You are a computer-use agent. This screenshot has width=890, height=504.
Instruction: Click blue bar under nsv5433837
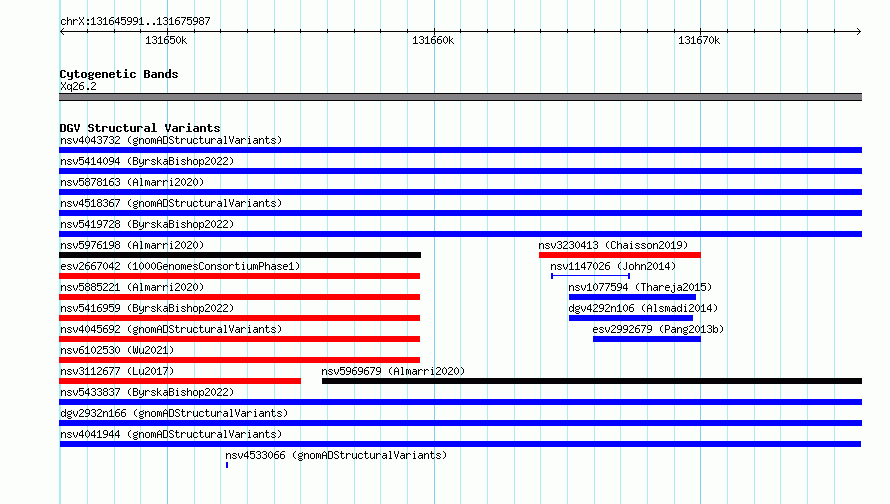[460, 402]
